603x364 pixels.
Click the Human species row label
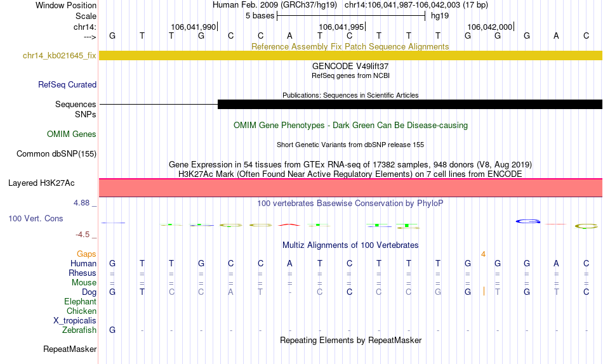pyautogui.click(x=83, y=263)
